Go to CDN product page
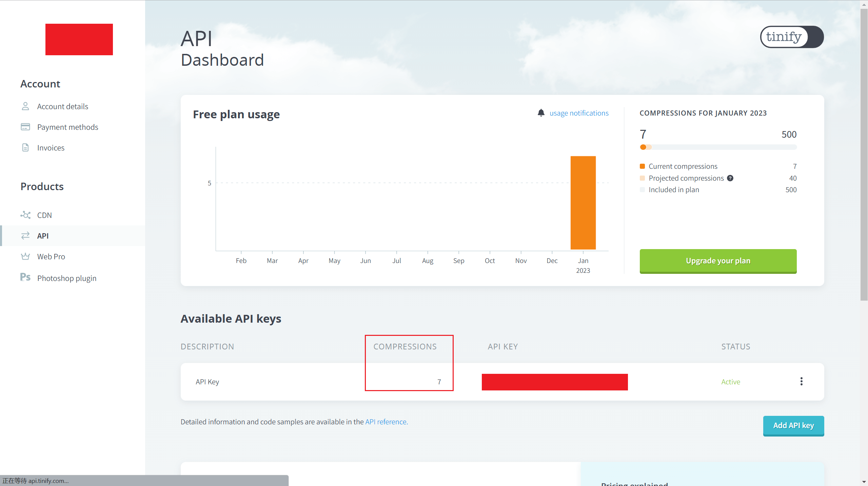868x486 pixels. tap(44, 215)
